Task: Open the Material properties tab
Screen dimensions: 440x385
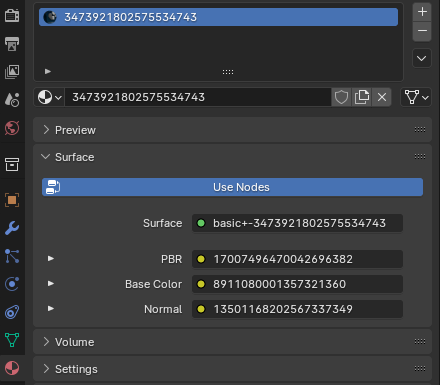Action: (12, 368)
